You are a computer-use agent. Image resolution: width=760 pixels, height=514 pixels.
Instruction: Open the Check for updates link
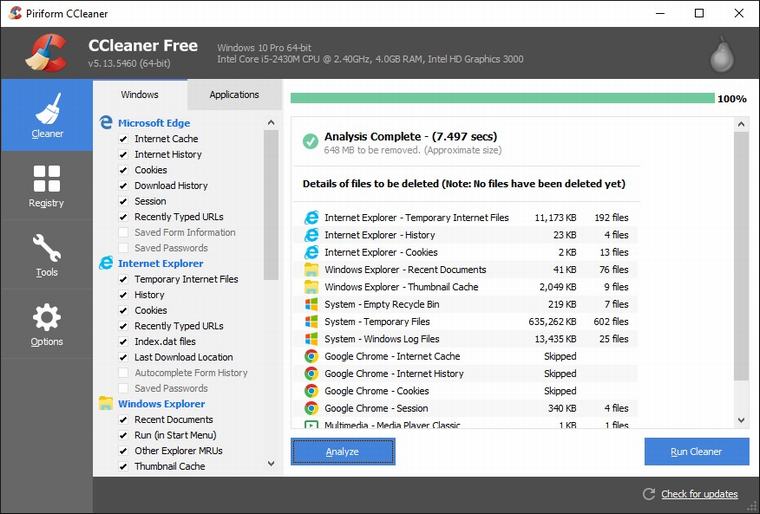[699, 494]
